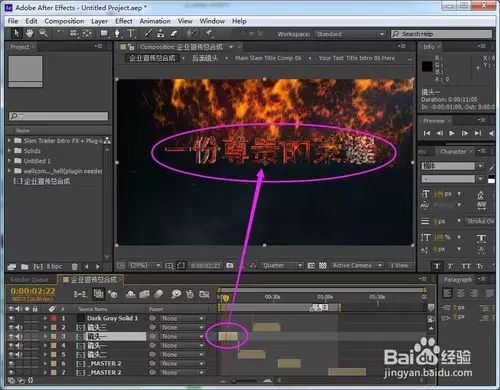
Task: Toggle Faux Italic T button
Action: tap(450, 266)
